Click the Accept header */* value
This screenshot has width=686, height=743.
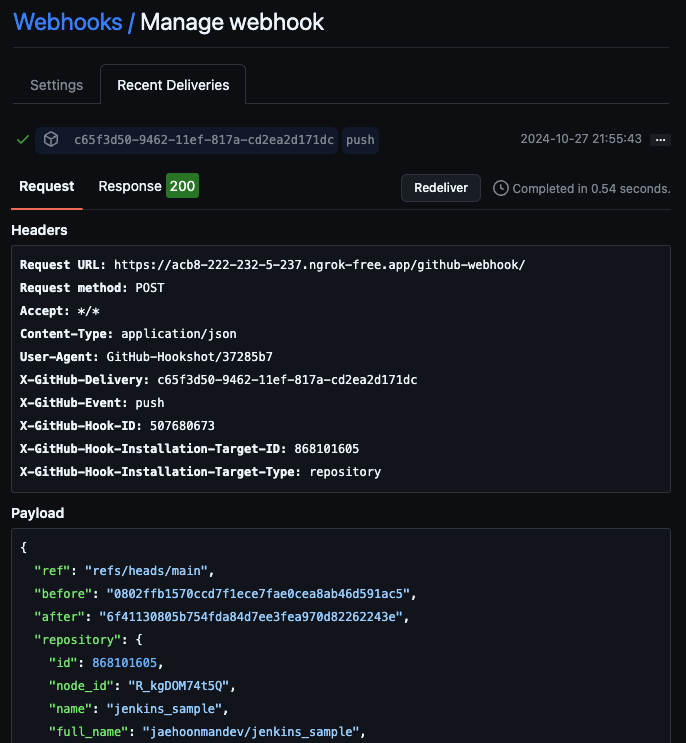[89, 311]
